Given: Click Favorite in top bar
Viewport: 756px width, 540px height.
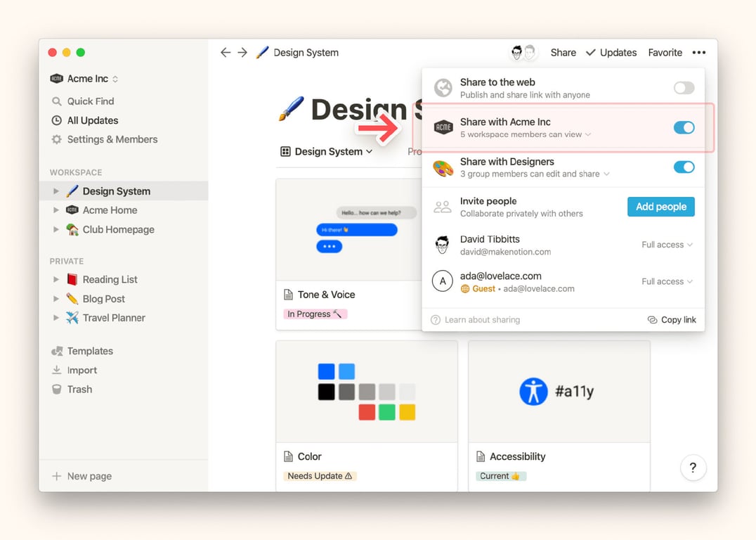Looking at the screenshot, I should coord(665,53).
